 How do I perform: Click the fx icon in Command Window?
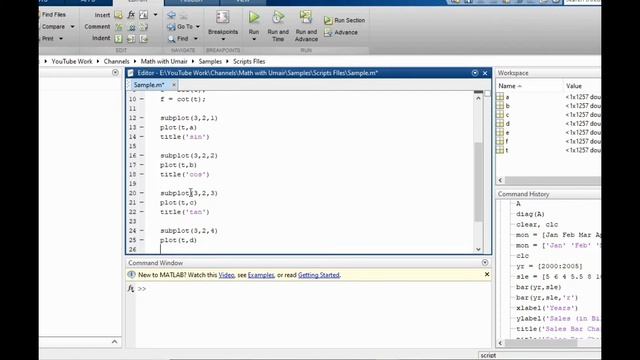click(131, 289)
